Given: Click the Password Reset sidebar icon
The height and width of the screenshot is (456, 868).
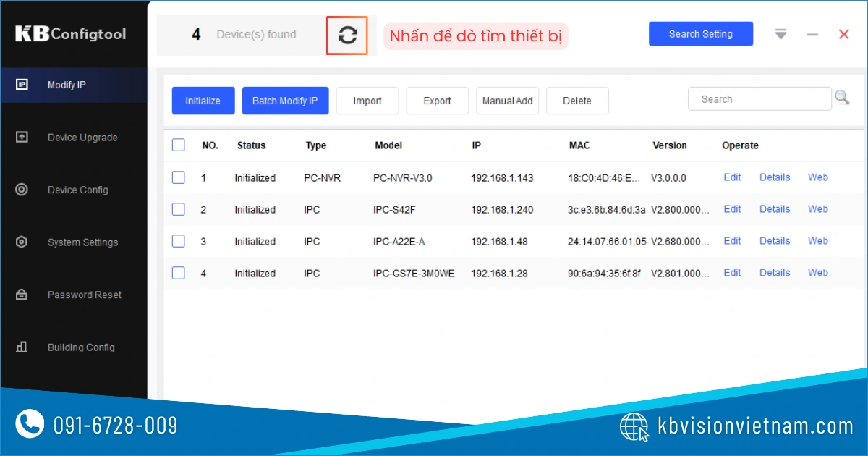Looking at the screenshot, I should click(x=22, y=295).
